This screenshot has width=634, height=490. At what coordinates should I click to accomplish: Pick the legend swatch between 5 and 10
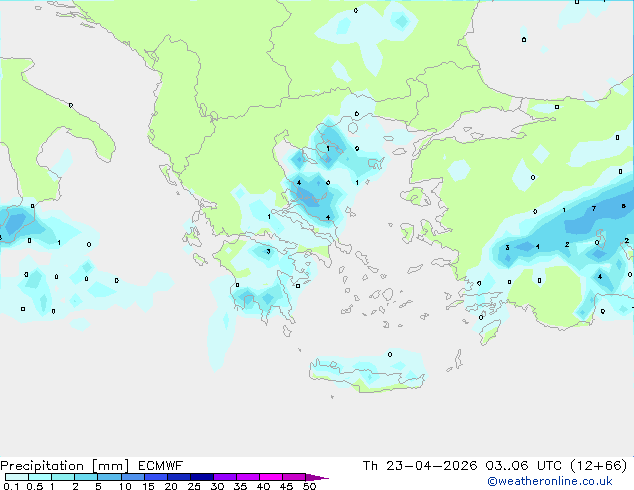(109, 477)
